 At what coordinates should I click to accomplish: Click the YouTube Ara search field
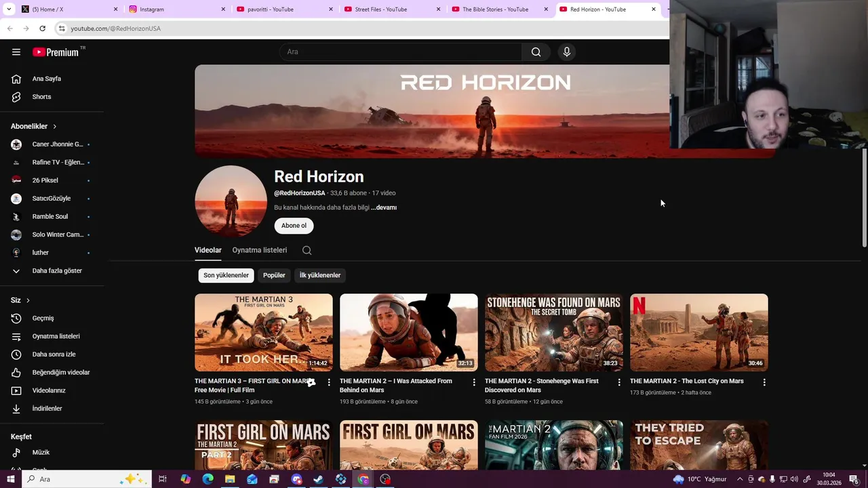pyautogui.click(x=400, y=52)
